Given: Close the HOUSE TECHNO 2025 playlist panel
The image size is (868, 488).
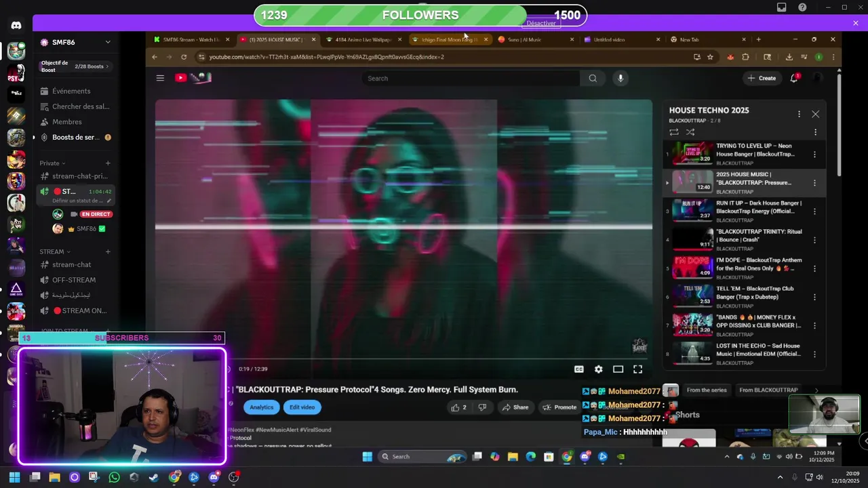Looking at the screenshot, I should [x=815, y=114].
